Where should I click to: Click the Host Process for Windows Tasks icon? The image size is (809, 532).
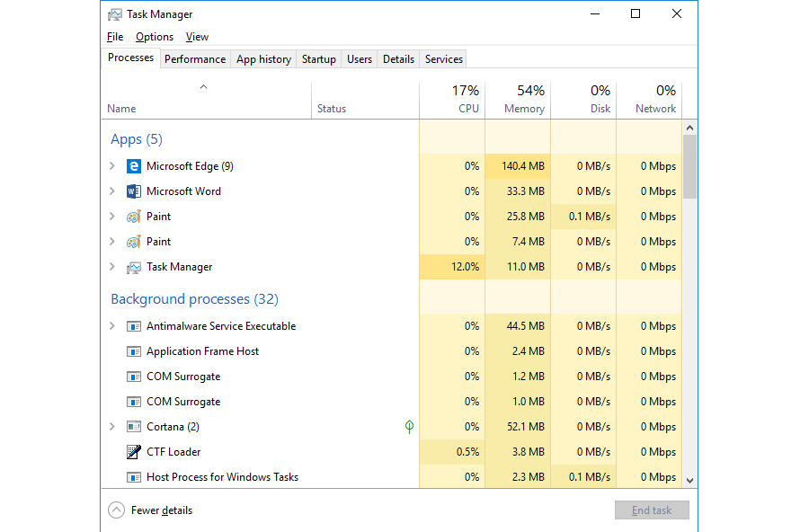coord(134,476)
